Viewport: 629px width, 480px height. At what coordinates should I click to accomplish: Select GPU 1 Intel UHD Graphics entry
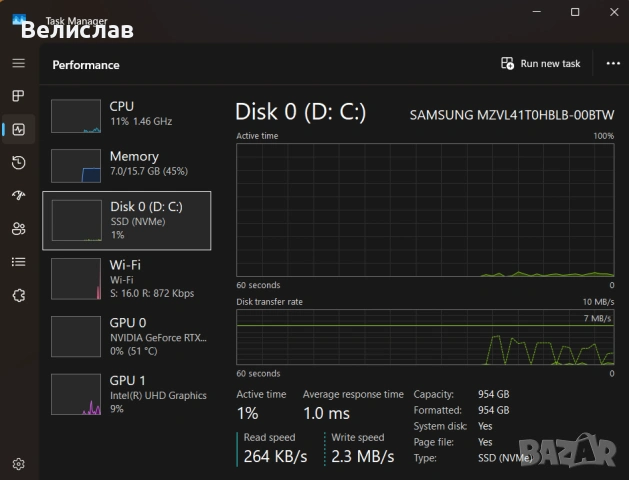[127, 394]
